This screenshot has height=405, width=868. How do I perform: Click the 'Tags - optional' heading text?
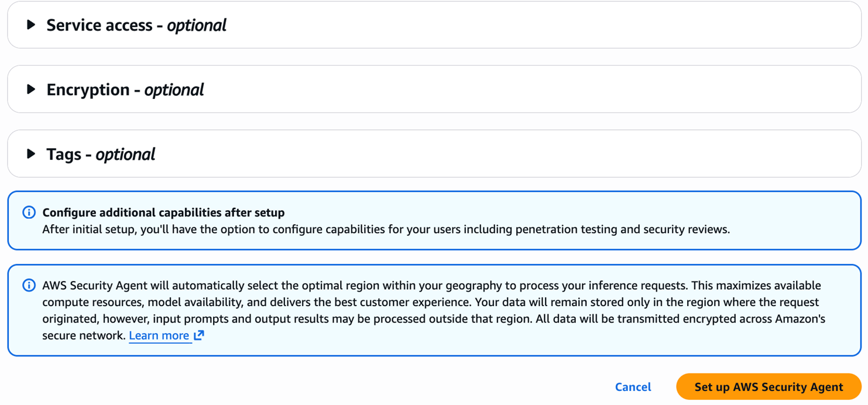(100, 154)
